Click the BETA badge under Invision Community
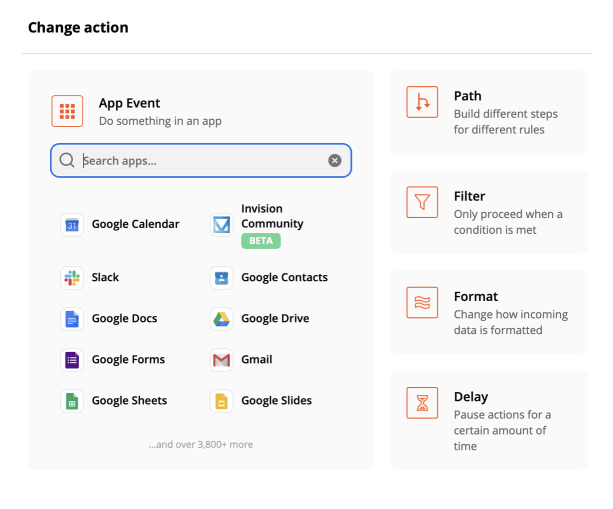The width and height of the screenshot is (613, 509). 261,241
